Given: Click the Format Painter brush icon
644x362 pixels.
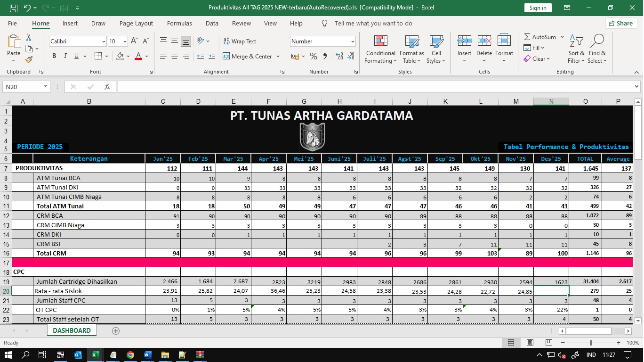Looking at the screenshot, I should click(x=29, y=60).
